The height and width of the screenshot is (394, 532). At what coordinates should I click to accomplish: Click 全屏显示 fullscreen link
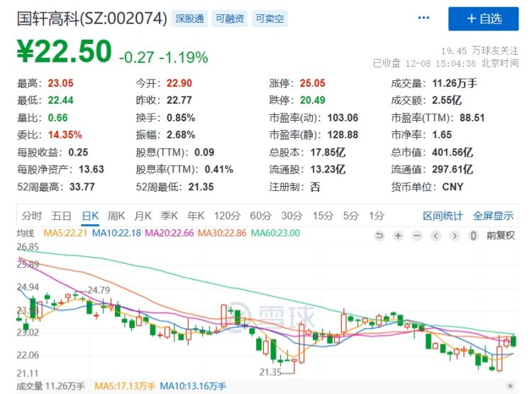[x=493, y=216]
